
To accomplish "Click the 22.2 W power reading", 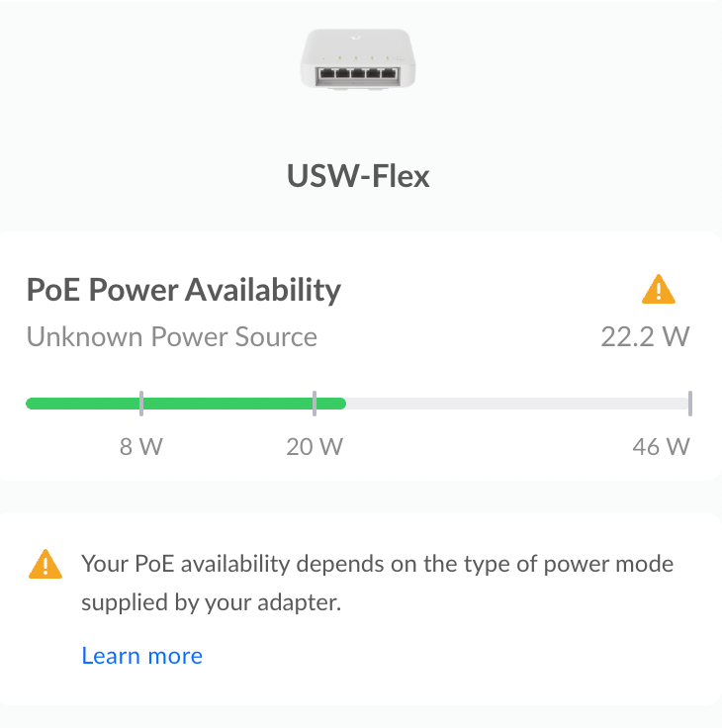I will point(646,336).
